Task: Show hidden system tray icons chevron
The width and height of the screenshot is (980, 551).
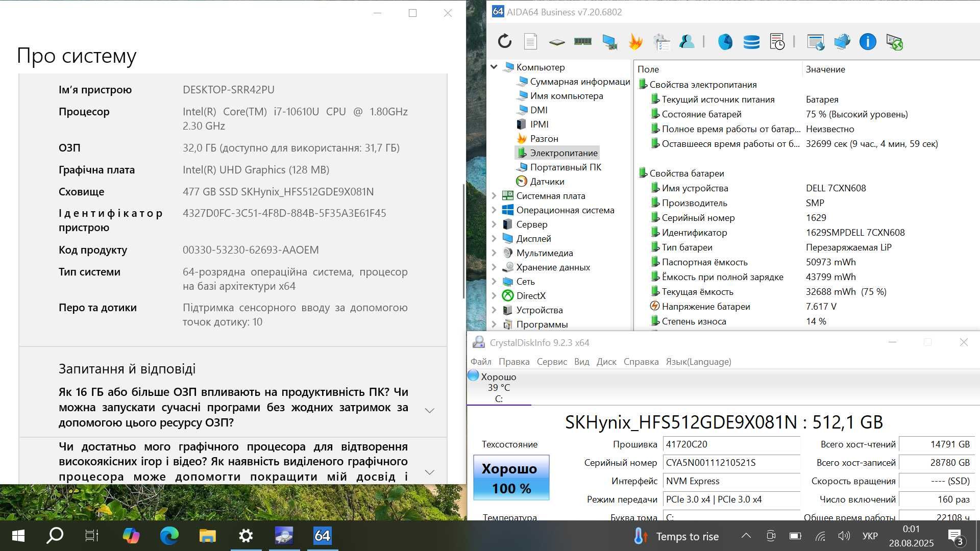Action: tap(746, 536)
